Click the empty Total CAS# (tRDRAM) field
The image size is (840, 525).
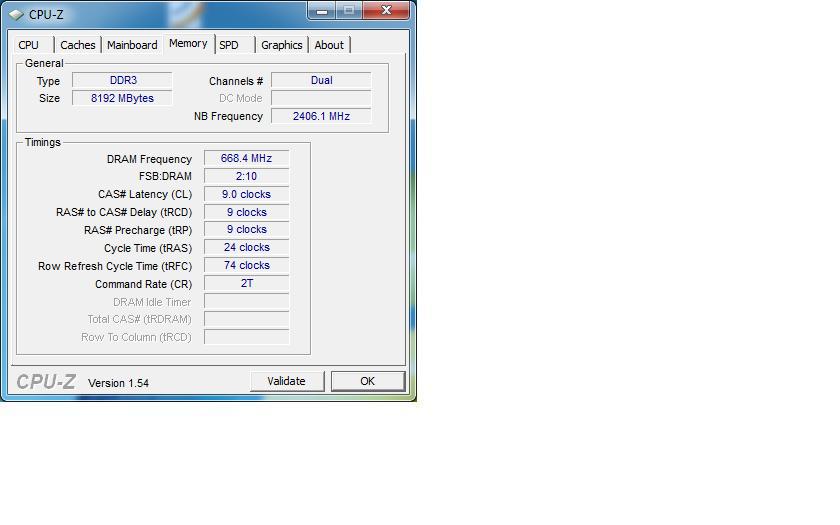coord(246,319)
